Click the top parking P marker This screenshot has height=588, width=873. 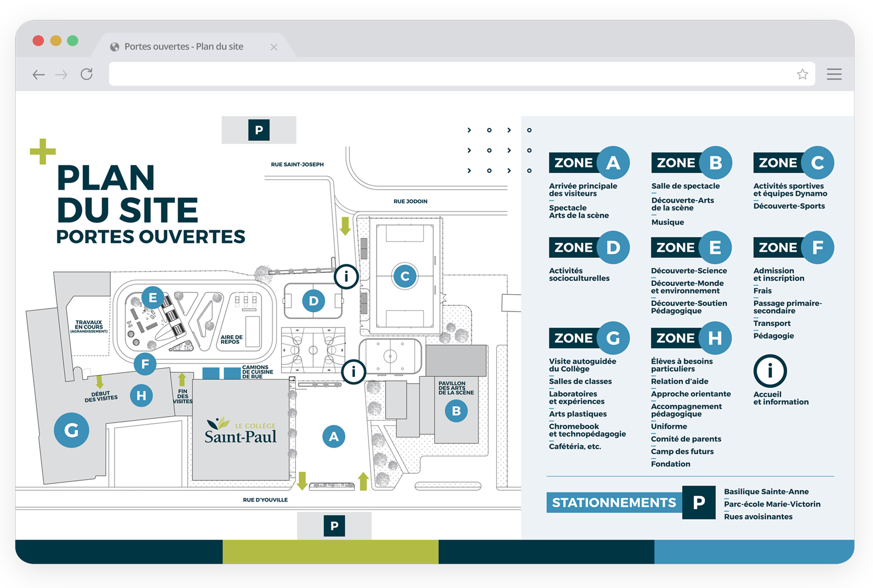click(259, 130)
